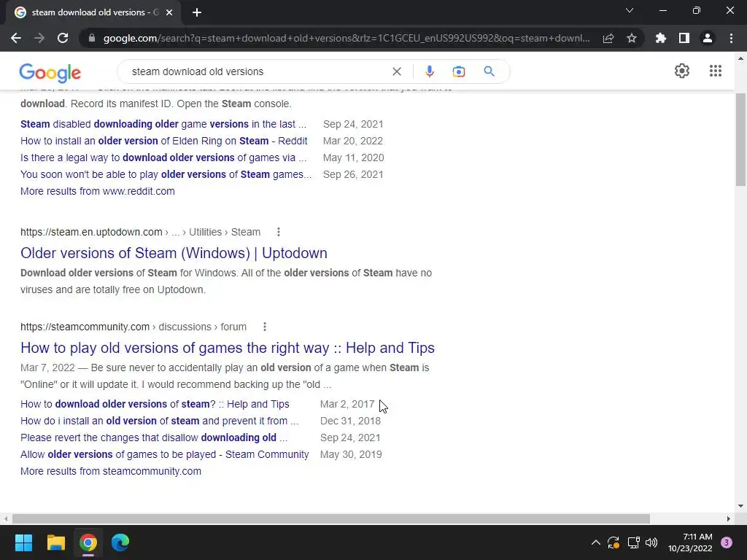Open more options for steamcommunity result
Screen dimensions: 747x560
[x=265, y=327]
